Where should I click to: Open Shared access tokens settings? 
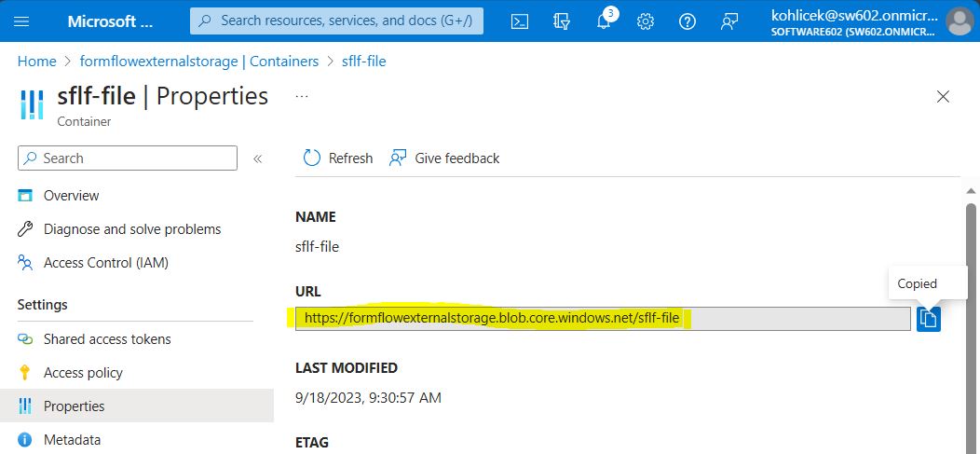[x=107, y=339]
